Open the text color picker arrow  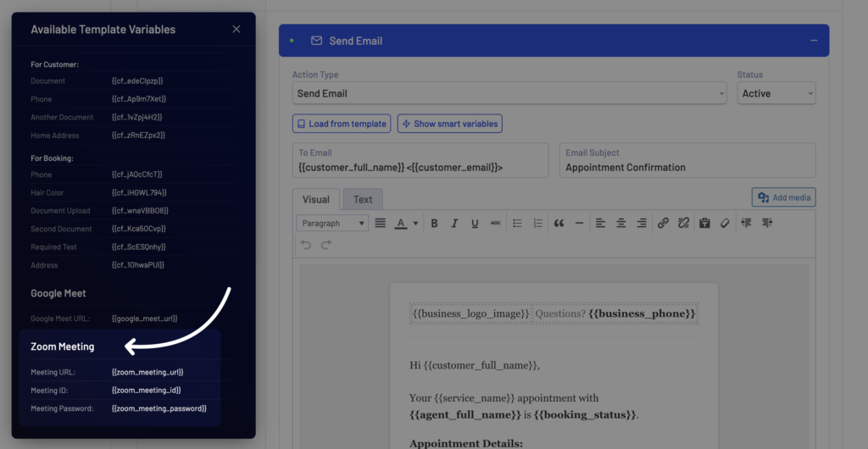(415, 224)
